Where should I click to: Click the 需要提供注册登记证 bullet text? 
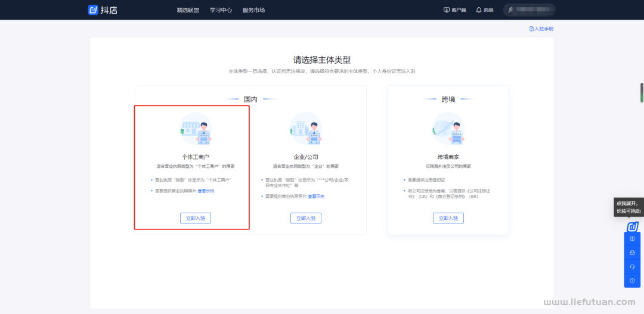tap(426, 180)
